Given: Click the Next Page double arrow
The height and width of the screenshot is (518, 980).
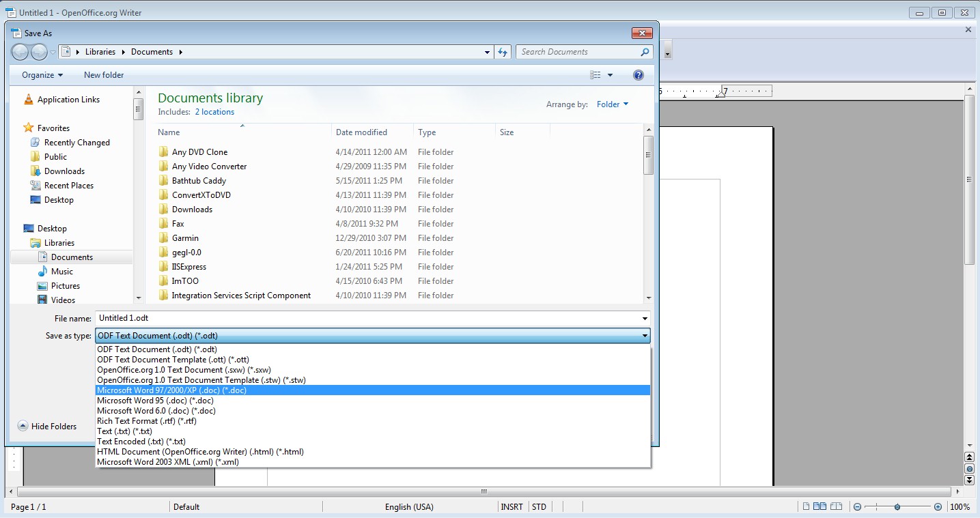Looking at the screenshot, I should pyautogui.click(x=969, y=480).
